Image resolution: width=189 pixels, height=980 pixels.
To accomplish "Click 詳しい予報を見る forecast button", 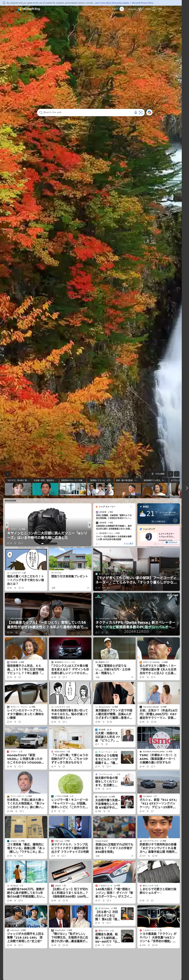I will tap(159, 522).
